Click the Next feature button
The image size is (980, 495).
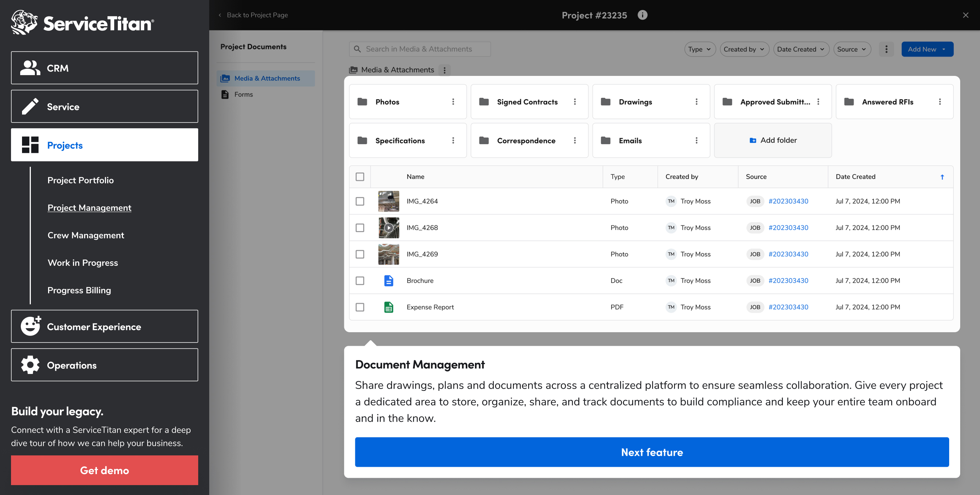point(652,452)
